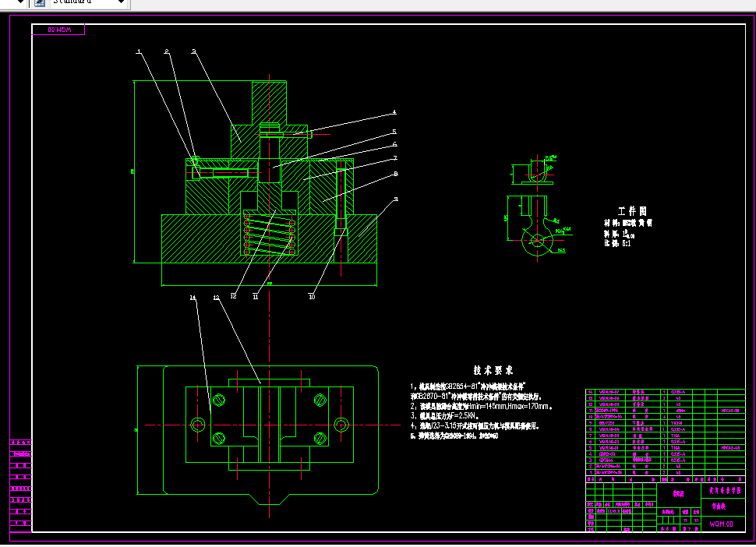
Task: Select the Hmin=145mm,Hmax=170mm requirement line
Action: (481, 406)
